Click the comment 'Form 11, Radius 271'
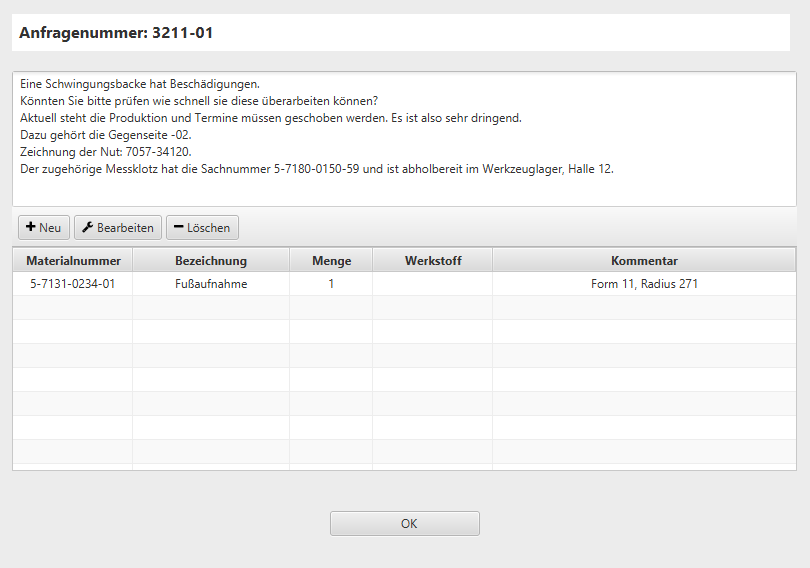The image size is (810, 568). click(x=644, y=284)
